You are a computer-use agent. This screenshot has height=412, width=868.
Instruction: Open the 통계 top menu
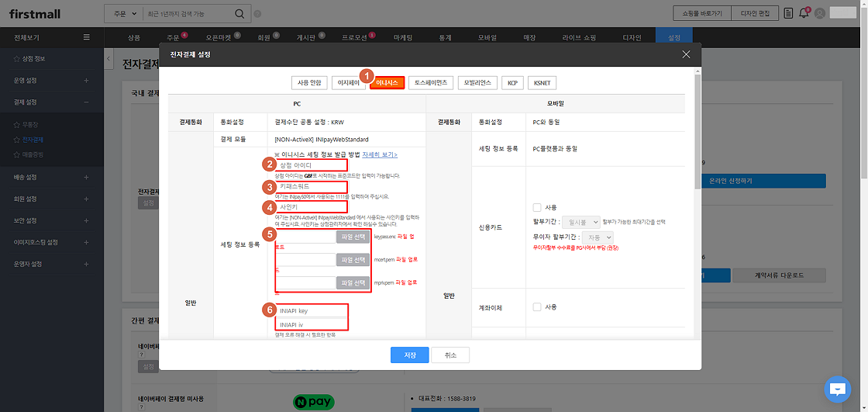point(445,38)
